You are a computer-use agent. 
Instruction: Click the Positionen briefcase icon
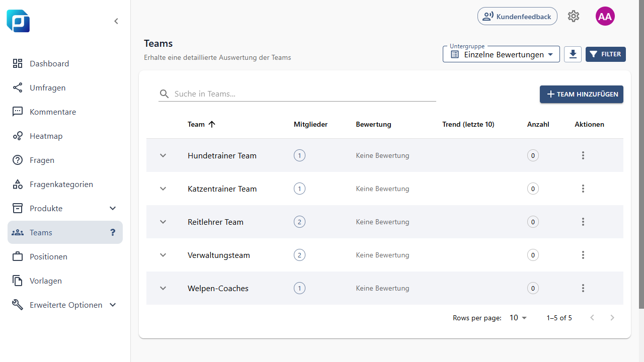pyautogui.click(x=18, y=256)
